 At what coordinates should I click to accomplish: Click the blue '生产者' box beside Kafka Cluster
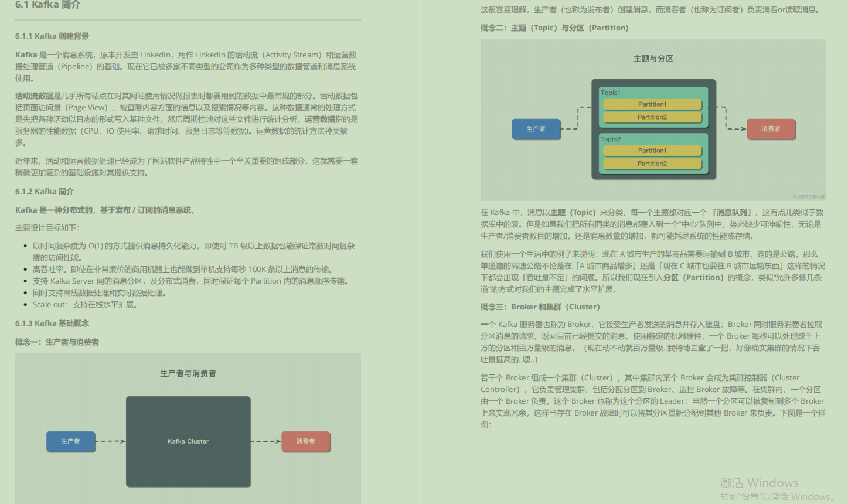click(71, 441)
